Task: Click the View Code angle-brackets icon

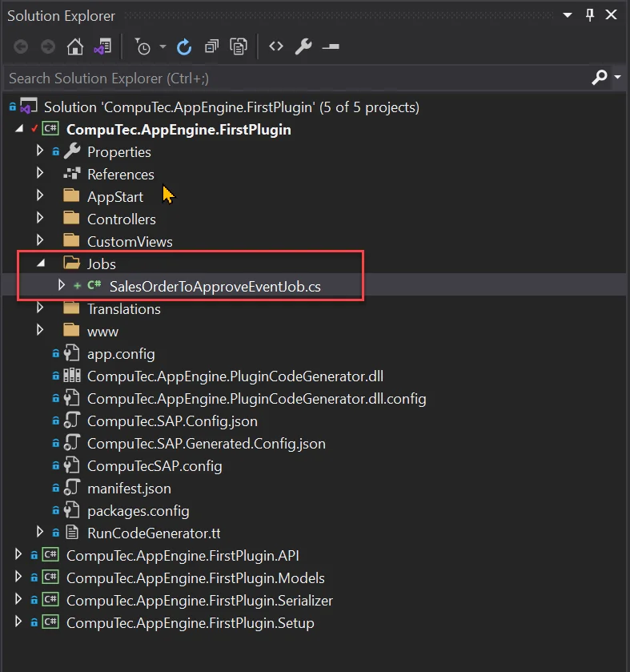Action: 276,46
